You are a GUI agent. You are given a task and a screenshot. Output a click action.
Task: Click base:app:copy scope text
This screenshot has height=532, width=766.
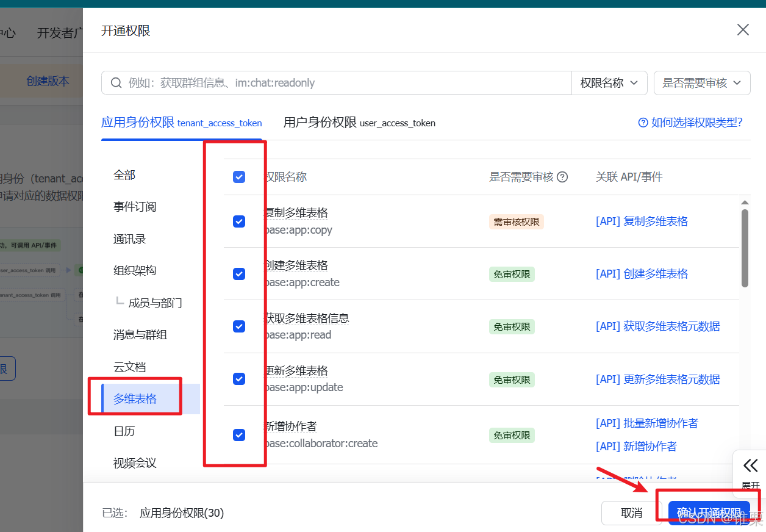pyautogui.click(x=298, y=230)
